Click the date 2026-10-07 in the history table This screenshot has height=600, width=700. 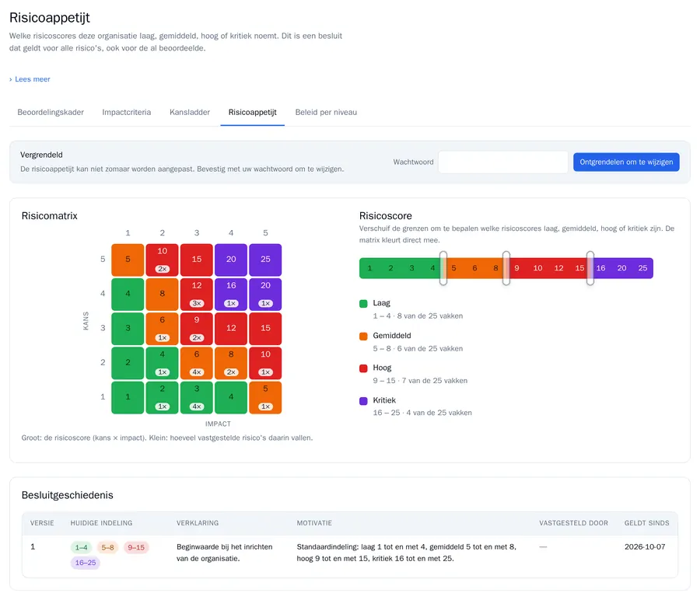click(645, 547)
